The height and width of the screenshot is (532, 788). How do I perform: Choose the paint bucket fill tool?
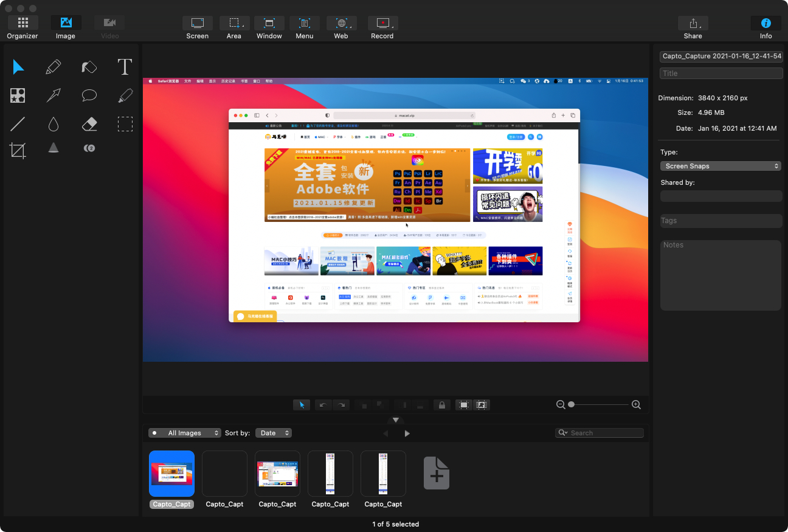coord(89,67)
